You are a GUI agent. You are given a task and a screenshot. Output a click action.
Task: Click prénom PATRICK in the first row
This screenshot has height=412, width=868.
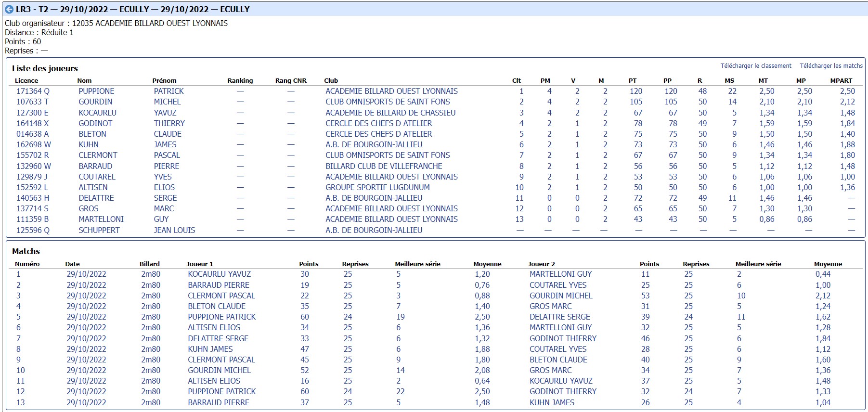click(x=168, y=91)
